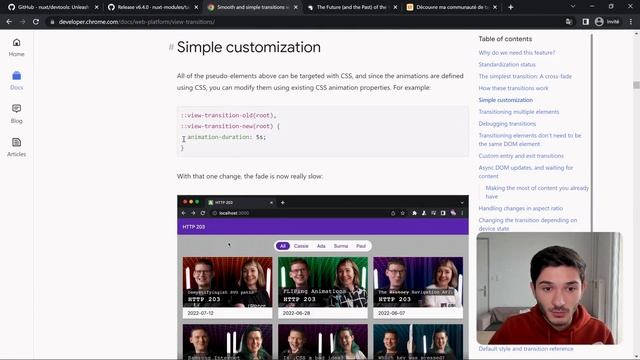The height and width of the screenshot is (360, 640).
Task: Click the hash anchor beside Simple customization heading
Action: pyautogui.click(x=171, y=47)
